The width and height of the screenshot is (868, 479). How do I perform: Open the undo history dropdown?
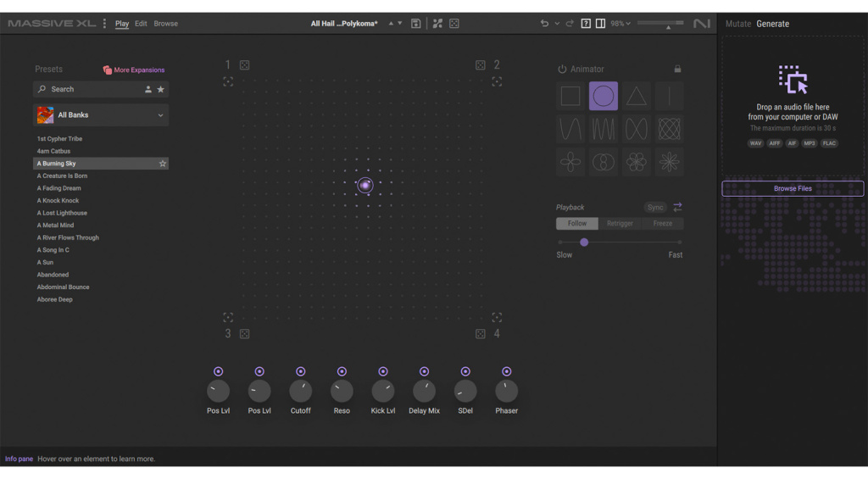(x=557, y=23)
